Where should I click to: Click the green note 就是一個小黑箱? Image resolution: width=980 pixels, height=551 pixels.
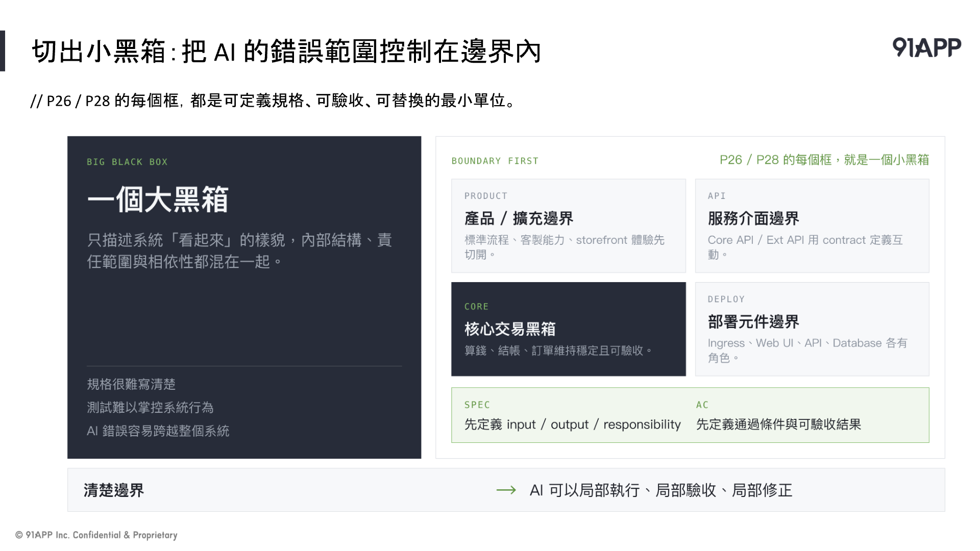(824, 160)
